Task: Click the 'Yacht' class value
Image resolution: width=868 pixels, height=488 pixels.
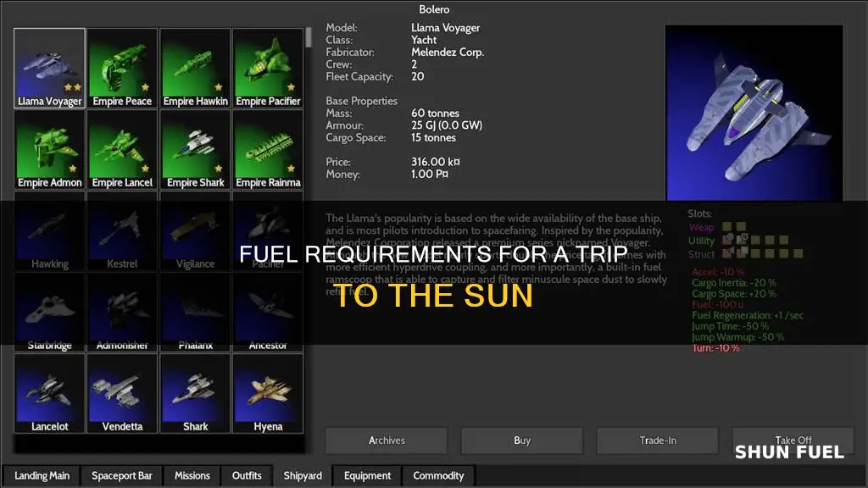Action: [x=424, y=40]
